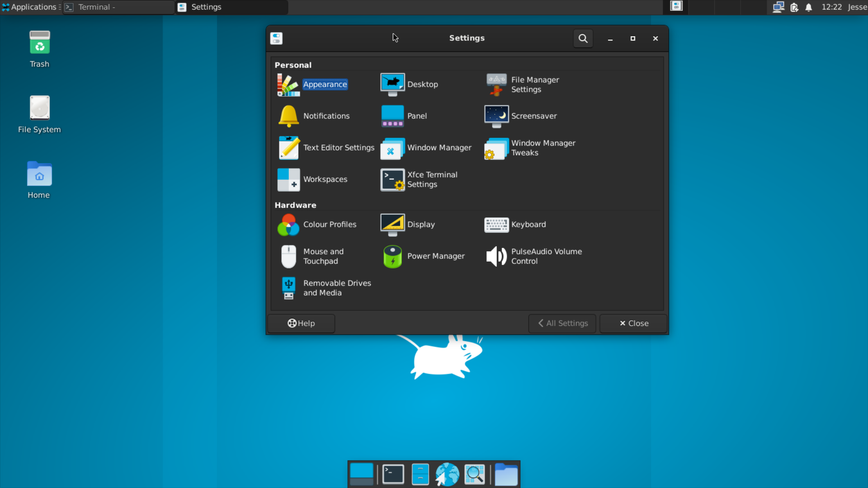Open Desktop settings icon
This screenshot has width=868, height=488.
pyautogui.click(x=392, y=84)
